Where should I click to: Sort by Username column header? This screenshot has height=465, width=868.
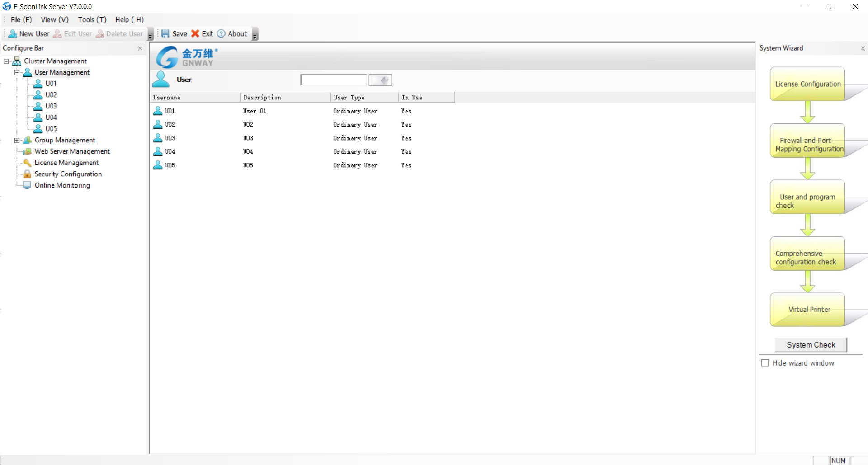pos(195,98)
